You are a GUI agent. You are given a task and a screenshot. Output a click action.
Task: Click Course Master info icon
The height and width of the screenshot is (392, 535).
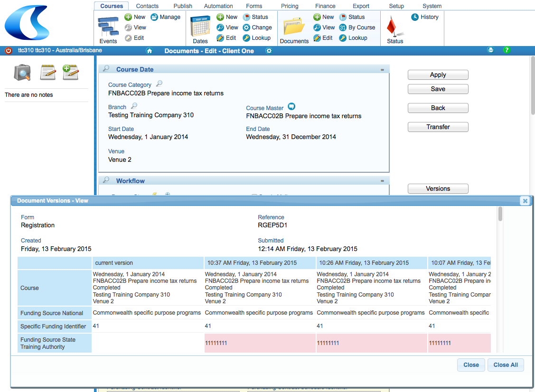[x=291, y=106]
